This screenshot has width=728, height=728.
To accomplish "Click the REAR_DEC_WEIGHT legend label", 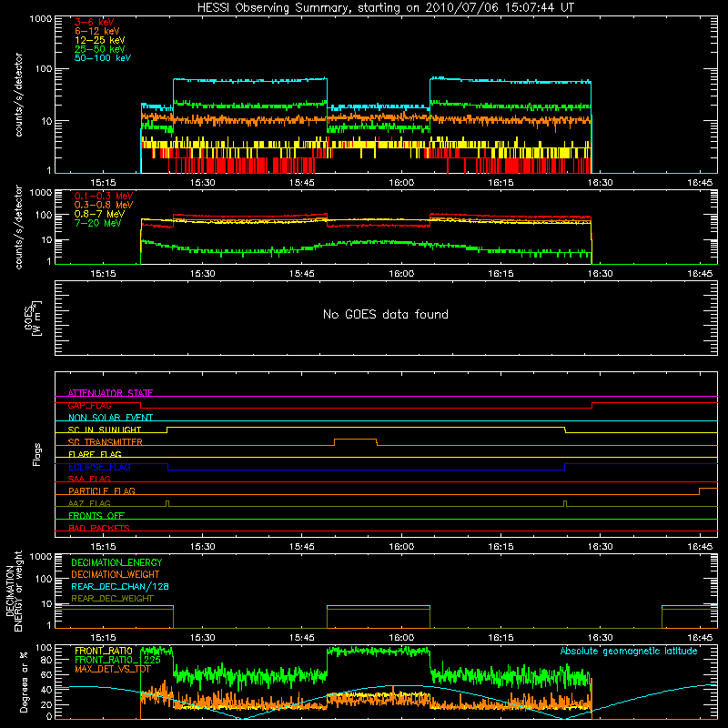I will tap(112, 599).
